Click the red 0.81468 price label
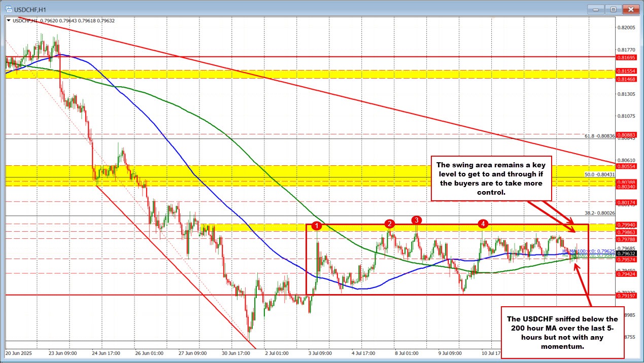Viewport: 644px width, 363px height. (x=625, y=79)
